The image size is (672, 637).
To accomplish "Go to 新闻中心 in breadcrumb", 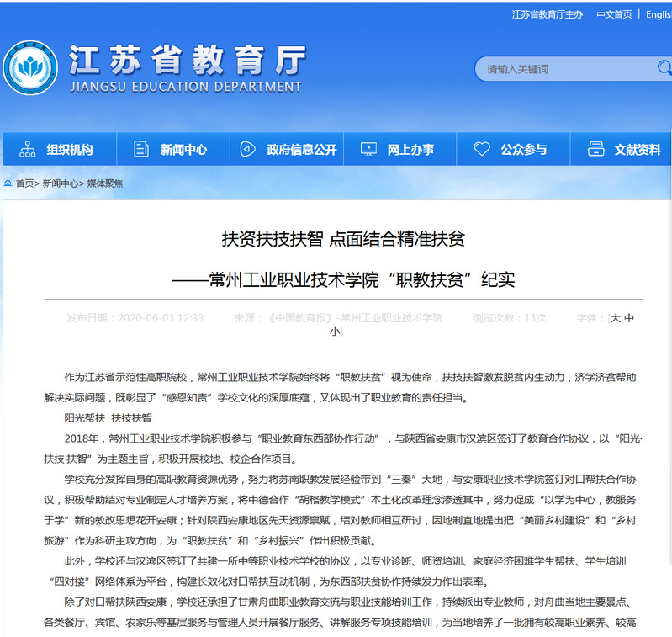I will coord(61,183).
